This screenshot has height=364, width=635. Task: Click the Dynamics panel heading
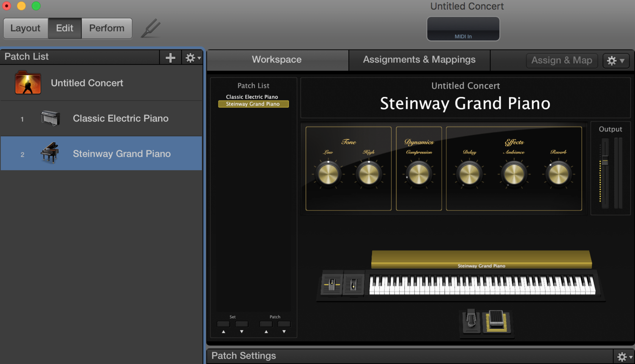pos(419,142)
